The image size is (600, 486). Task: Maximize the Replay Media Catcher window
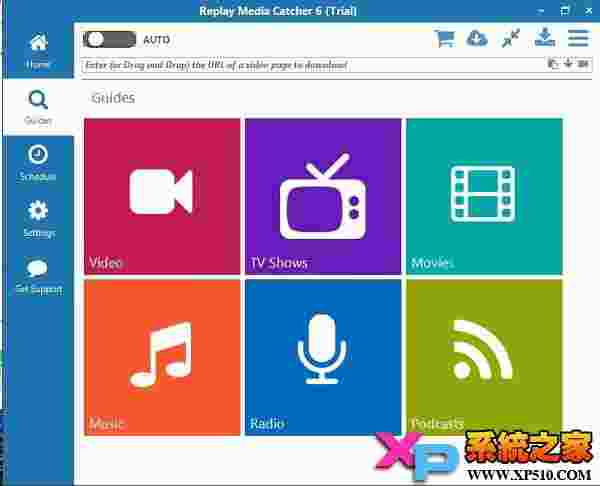tap(565, 11)
